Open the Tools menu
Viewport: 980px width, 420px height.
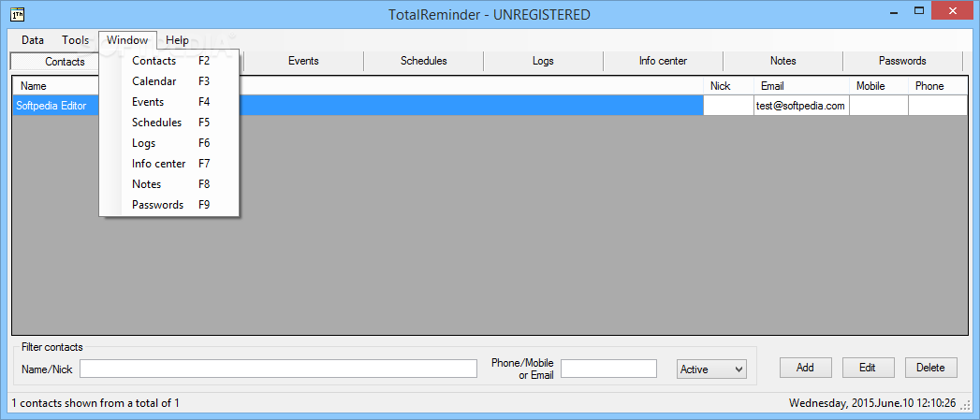point(75,40)
